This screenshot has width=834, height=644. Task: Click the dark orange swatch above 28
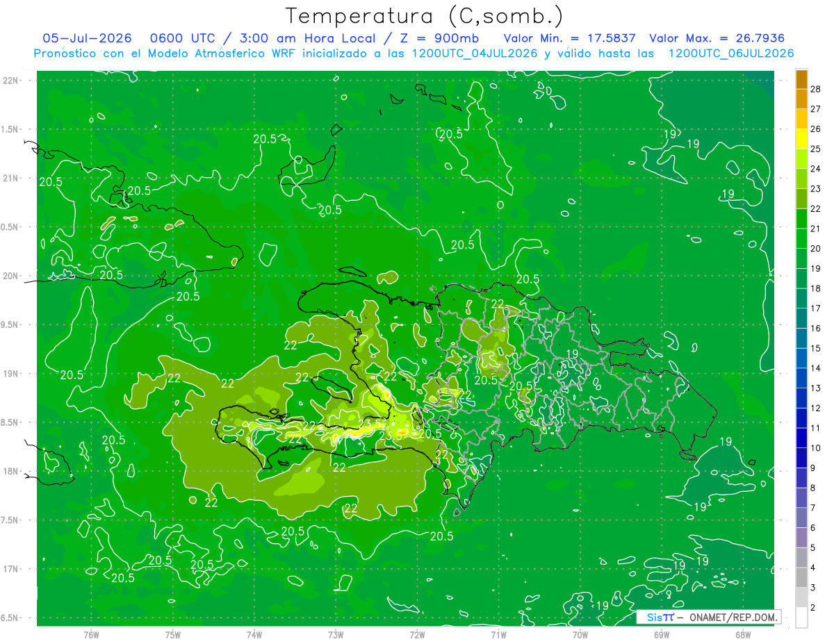(801, 79)
